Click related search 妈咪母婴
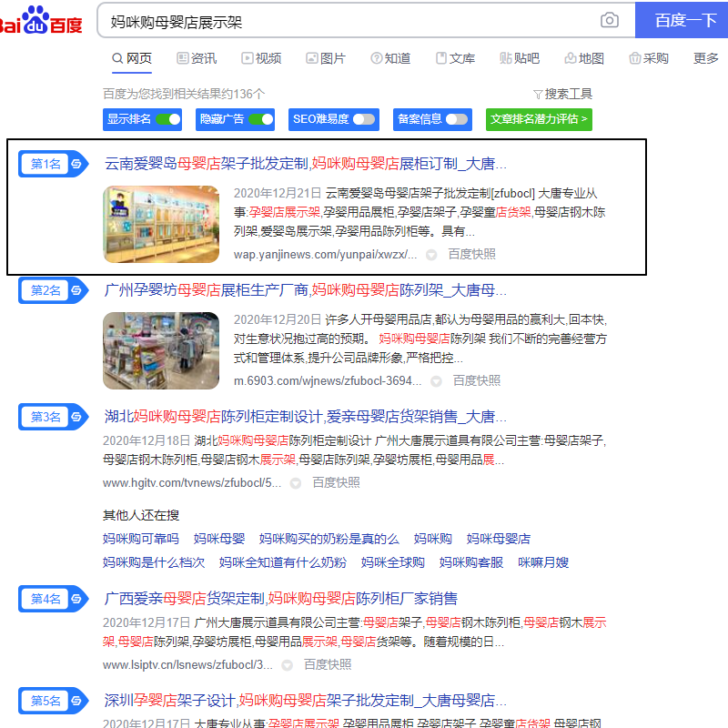The height and width of the screenshot is (728, 728). point(219,539)
